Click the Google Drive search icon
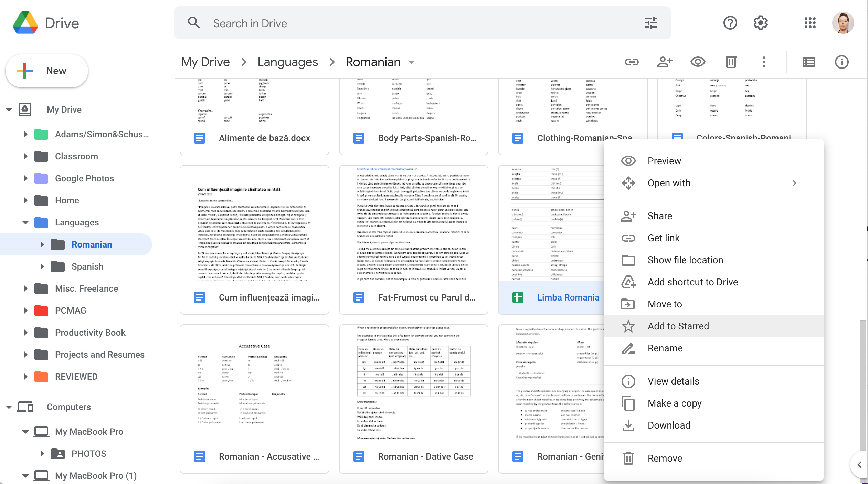 [194, 23]
